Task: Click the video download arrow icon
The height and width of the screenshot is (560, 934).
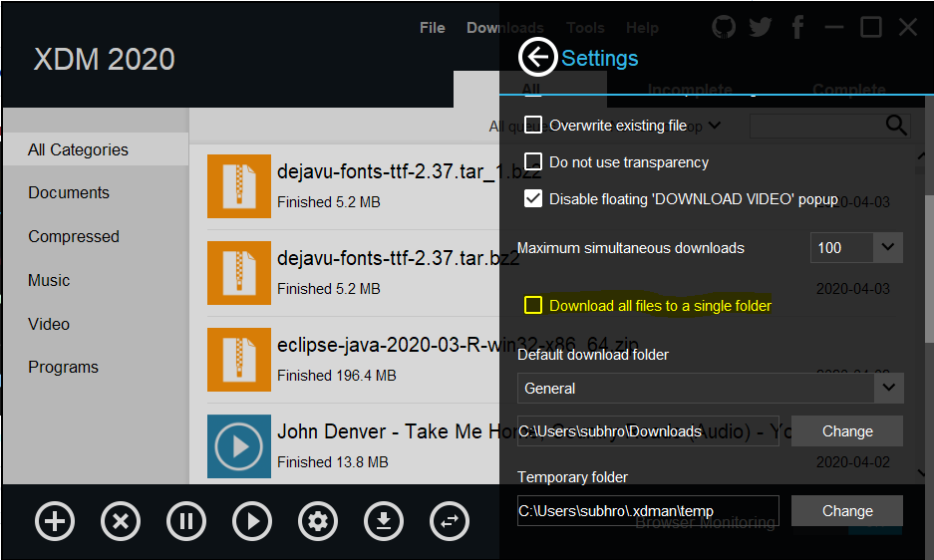Action: coord(384,521)
